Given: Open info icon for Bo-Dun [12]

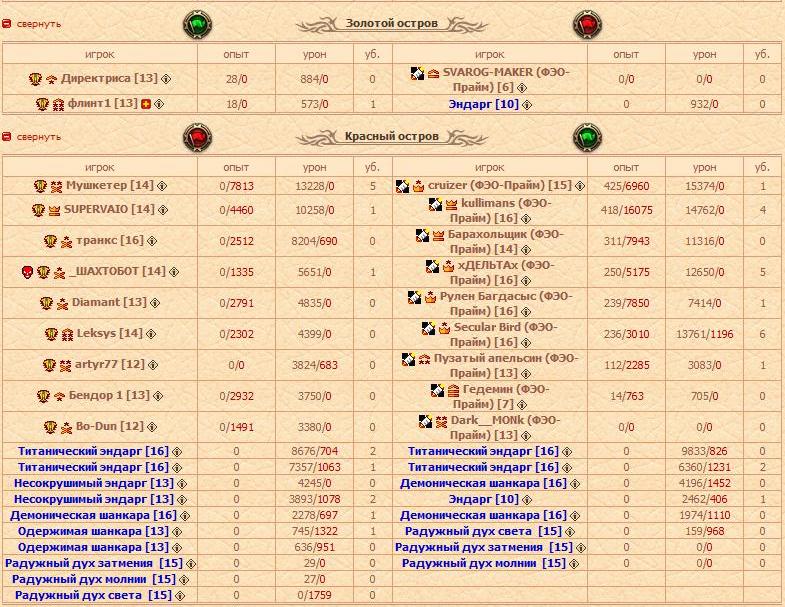Looking at the screenshot, I should click(x=152, y=427).
